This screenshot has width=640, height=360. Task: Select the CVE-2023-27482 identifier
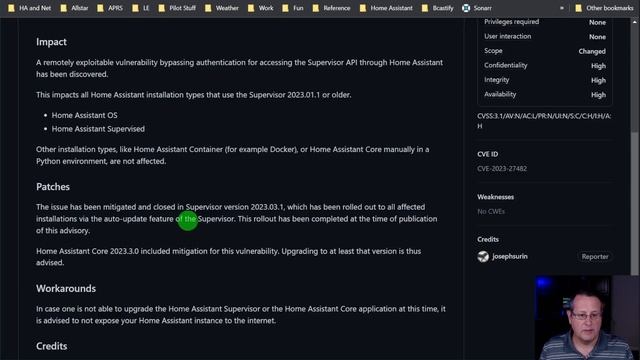point(502,169)
